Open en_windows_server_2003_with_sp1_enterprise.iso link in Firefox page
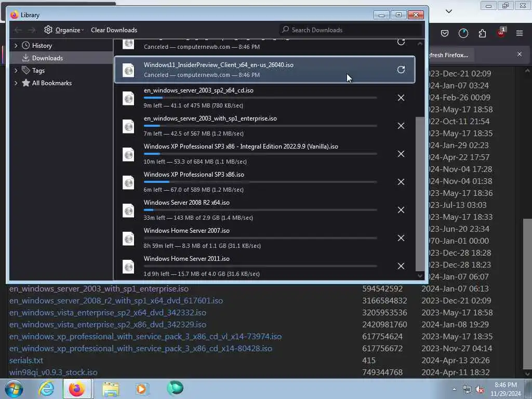 pyautogui.click(x=99, y=289)
